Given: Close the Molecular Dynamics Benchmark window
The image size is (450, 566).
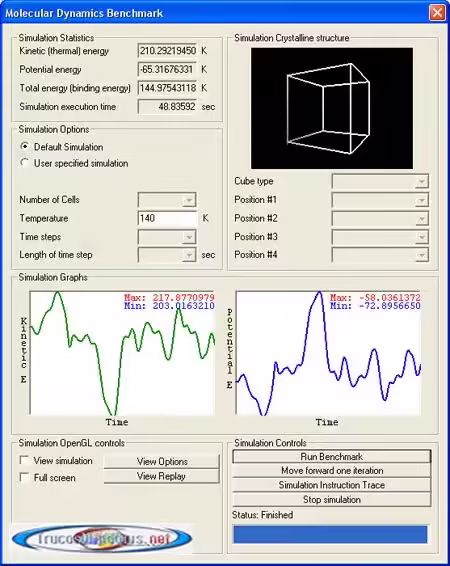Looking at the screenshot, I should point(437,13).
